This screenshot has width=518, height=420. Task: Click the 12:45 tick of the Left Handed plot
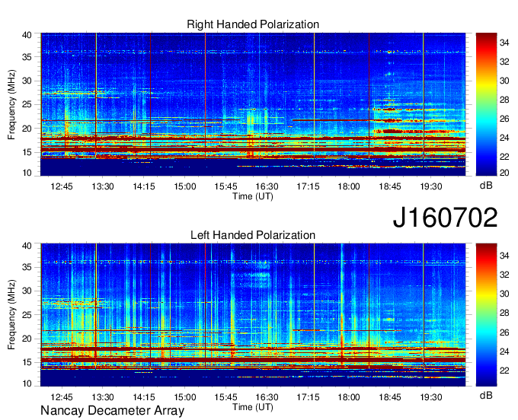pos(62,397)
